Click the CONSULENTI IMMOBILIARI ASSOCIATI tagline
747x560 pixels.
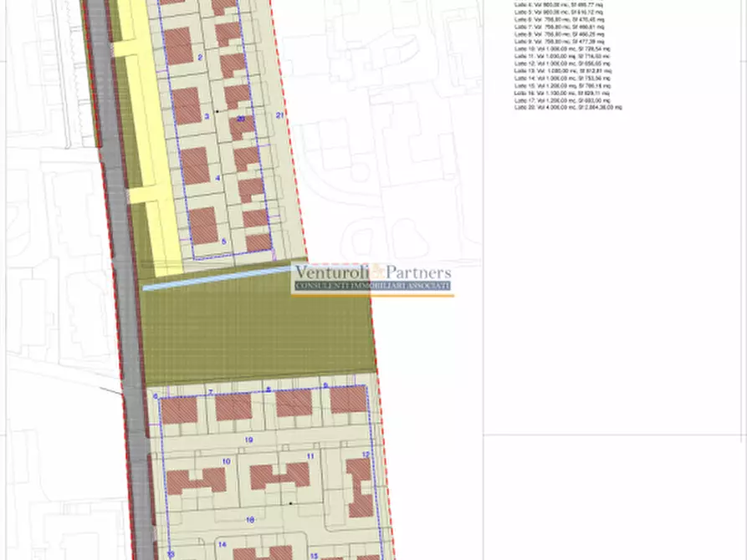(372, 286)
